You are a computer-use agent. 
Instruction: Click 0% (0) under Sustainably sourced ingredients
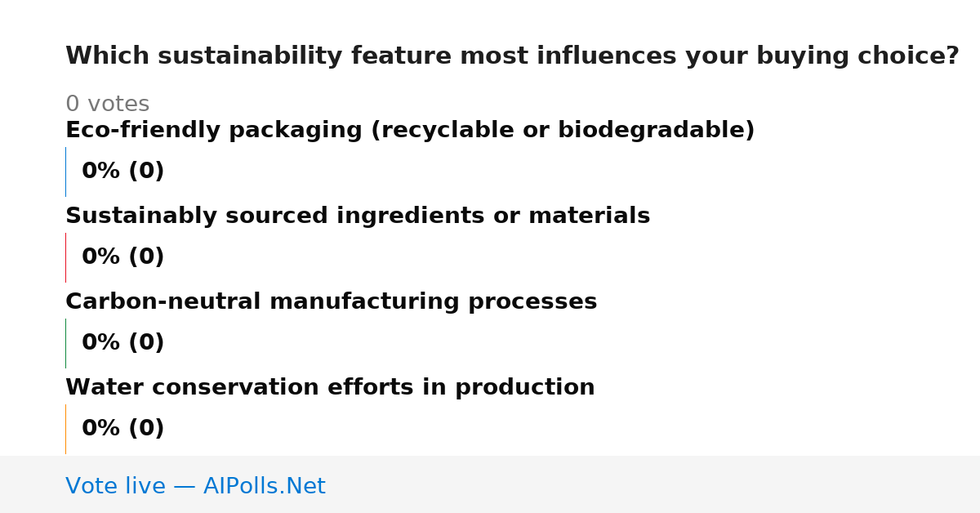point(123,257)
